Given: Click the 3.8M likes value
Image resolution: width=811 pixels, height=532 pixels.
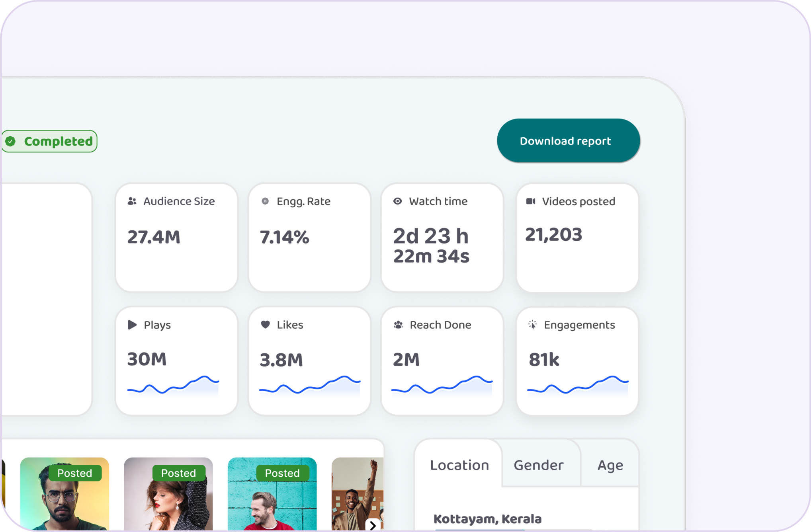Looking at the screenshot, I should coord(281,360).
